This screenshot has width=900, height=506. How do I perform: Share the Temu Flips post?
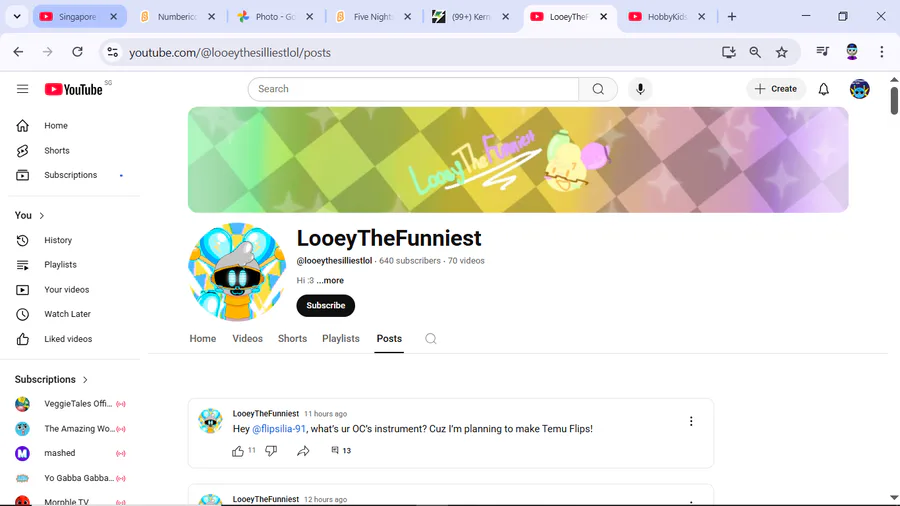click(303, 451)
